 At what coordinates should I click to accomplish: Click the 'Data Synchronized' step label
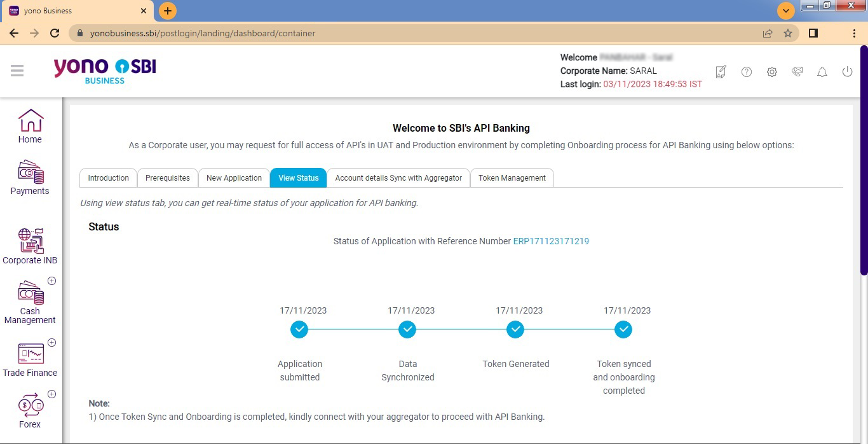pyautogui.click(x=408, y=370)
